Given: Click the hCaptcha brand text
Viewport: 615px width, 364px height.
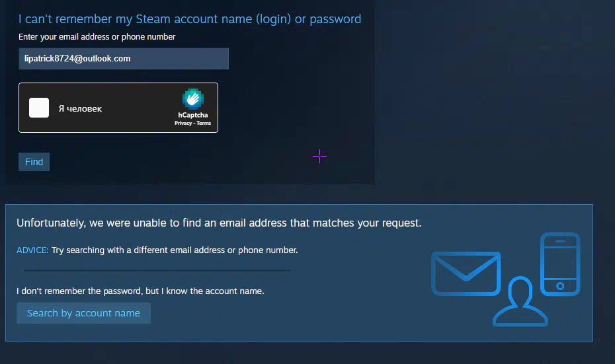Looking at the screenshot, I should pyautogui.click(x=193, y=115).
